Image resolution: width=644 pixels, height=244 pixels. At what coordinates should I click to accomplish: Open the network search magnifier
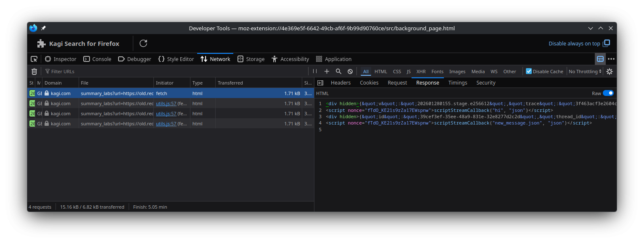(x=338, y=72)
